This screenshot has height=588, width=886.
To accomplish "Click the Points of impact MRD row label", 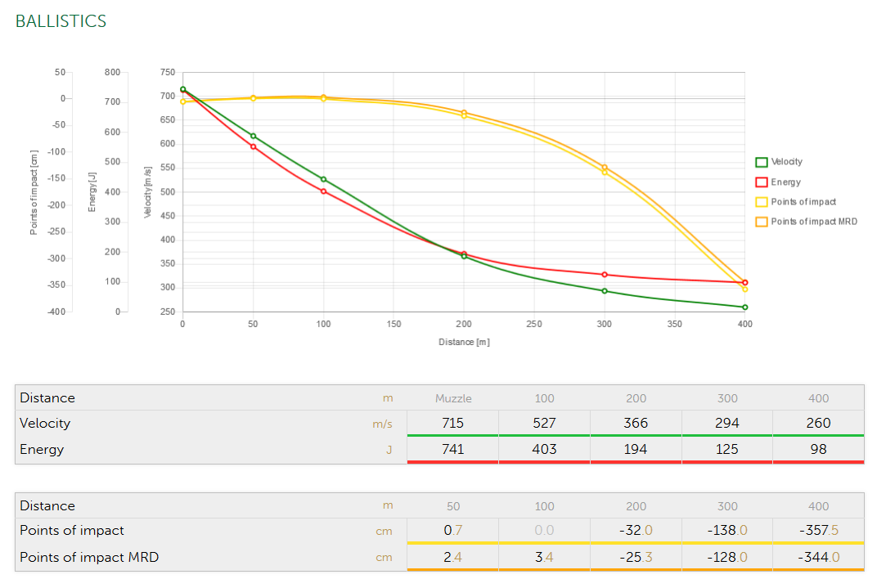I will click(89, 557).
